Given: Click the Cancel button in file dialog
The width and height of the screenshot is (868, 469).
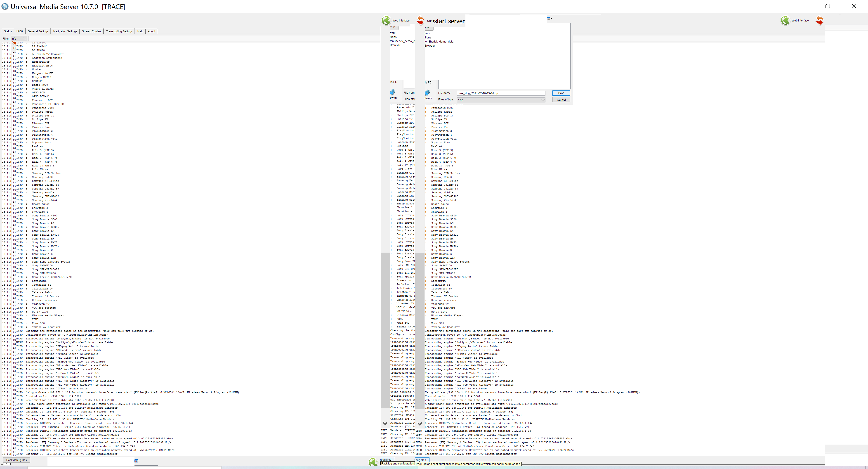Looking at the screenshot, I should 561,99.
